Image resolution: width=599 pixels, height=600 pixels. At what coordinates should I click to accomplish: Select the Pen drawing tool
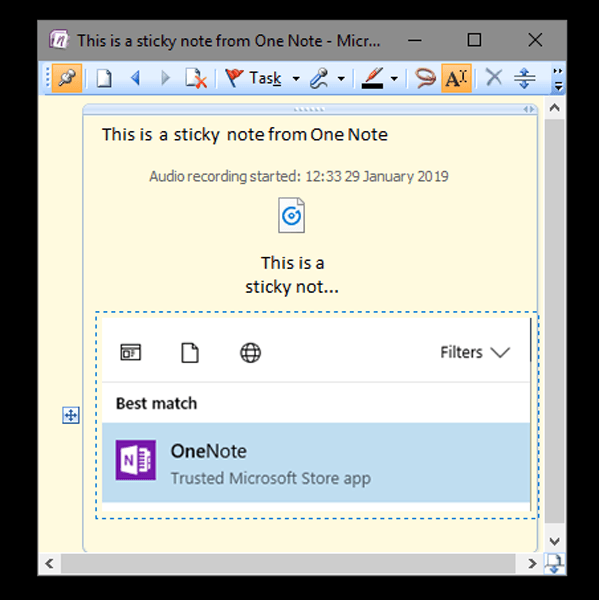(372, 78)
